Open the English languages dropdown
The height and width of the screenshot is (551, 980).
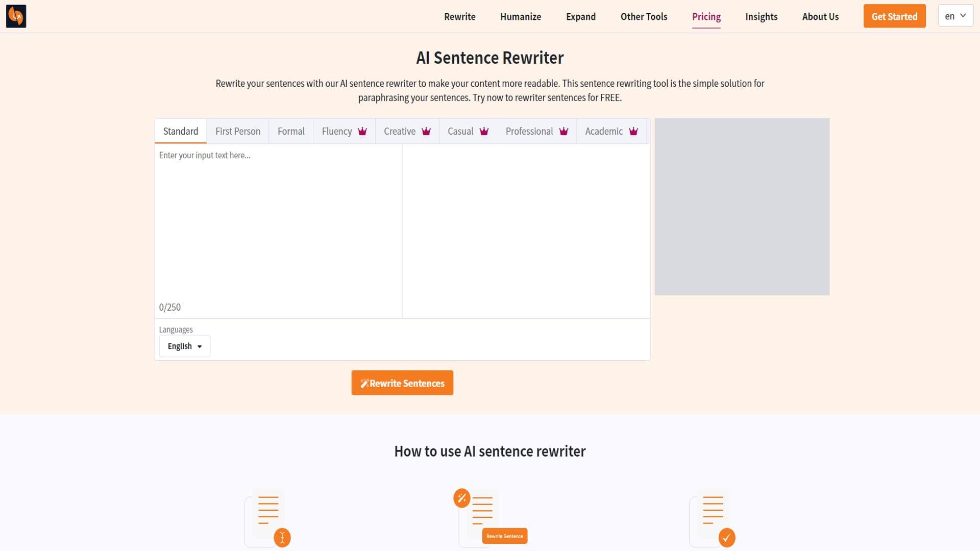pyautogui.click(x=184, y=346)
